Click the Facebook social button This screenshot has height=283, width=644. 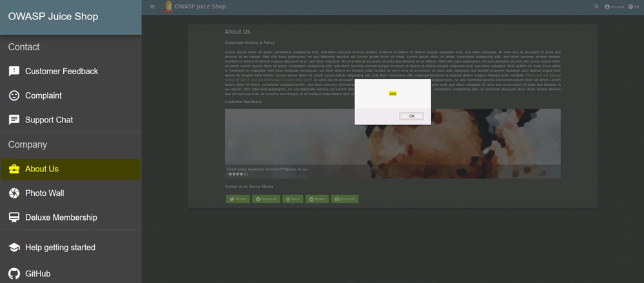(266, 199)
